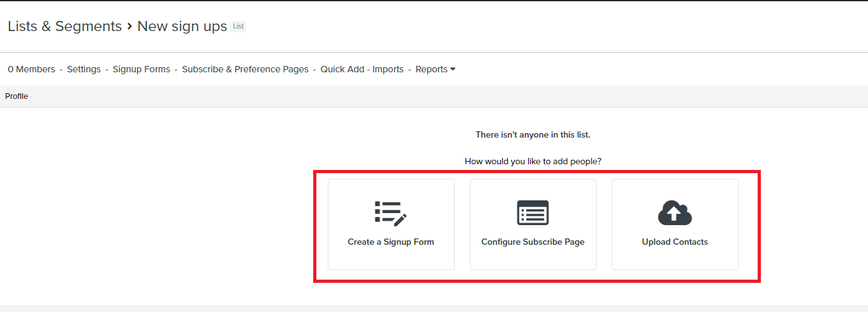This screenshot has width=868, height=312.
Task: Click the subscribe page window icon
Action: tap(533, 213)
